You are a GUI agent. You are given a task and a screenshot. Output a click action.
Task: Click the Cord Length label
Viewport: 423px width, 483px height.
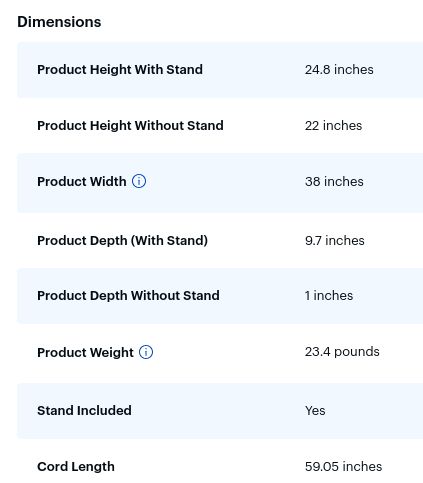pyautogui.click(x=76, y=467)
